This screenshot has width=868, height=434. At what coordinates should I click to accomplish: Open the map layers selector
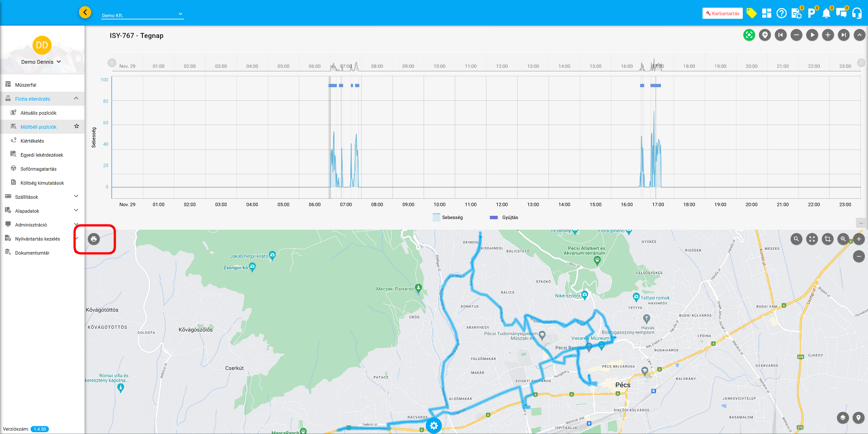(843, 418)
